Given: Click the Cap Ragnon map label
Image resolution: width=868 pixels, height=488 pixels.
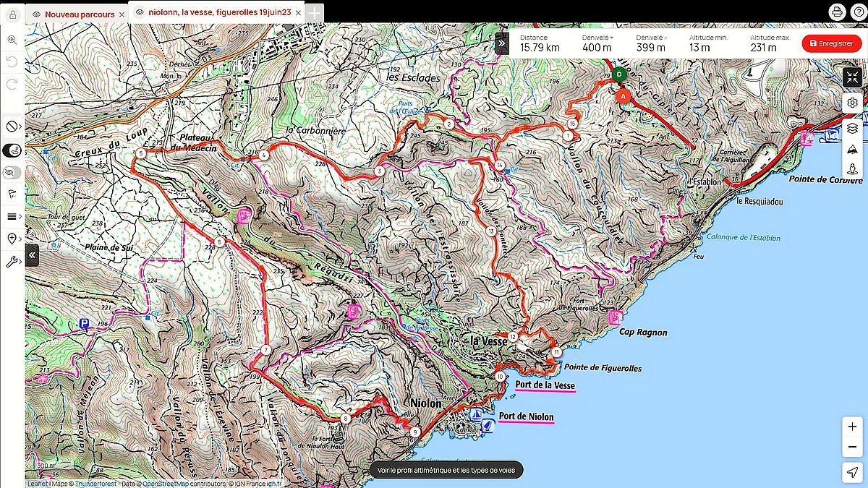Looking at the screenshot, I should [x=643, y=333].
